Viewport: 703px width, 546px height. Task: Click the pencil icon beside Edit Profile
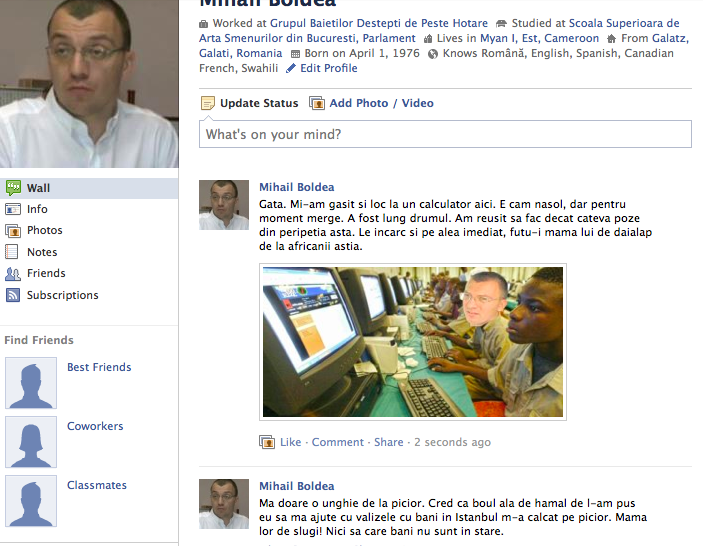(x=291, y=68)
